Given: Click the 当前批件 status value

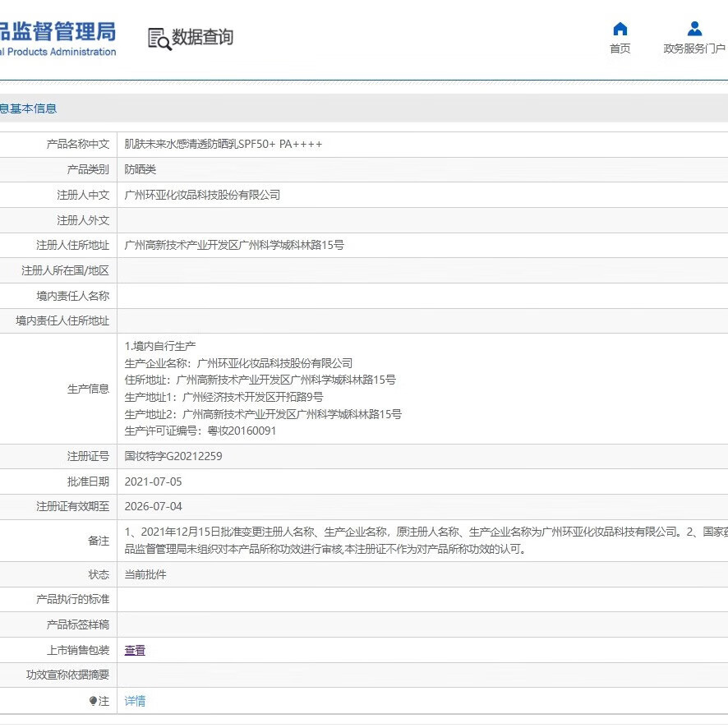Looking at the screenshot, I should click(x=145, y=574).
